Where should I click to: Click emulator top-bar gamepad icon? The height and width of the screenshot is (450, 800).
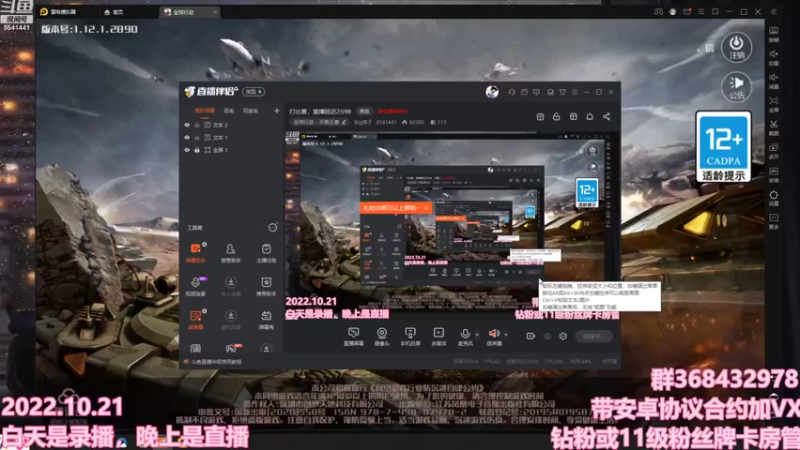point(659,12)
